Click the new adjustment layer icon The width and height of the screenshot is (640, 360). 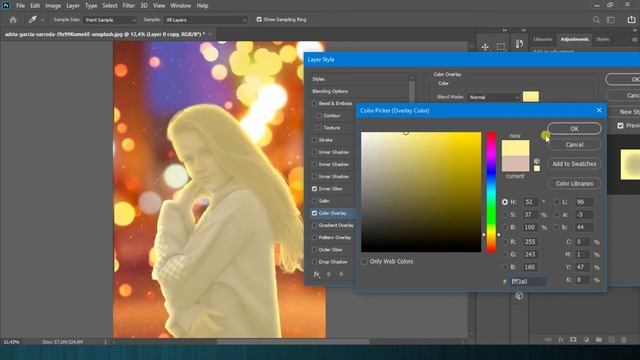click(586, 340)
